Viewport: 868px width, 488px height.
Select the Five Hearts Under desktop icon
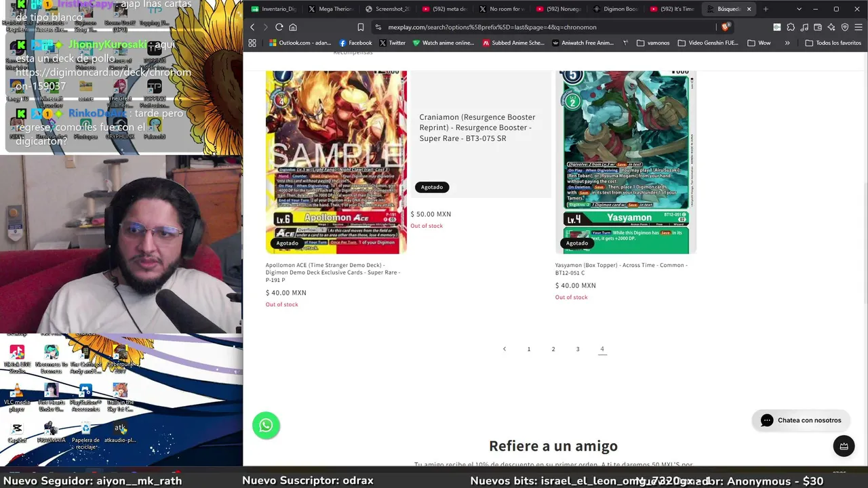click(51, 398)
